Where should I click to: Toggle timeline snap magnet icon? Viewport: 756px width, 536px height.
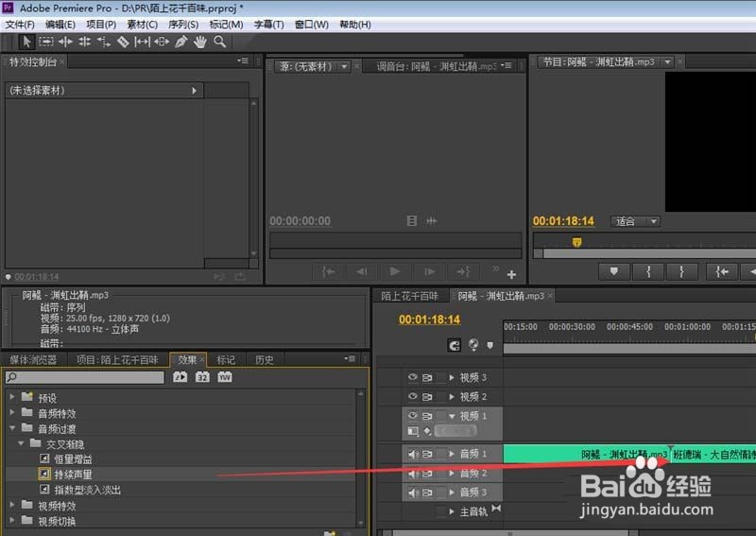point(454,345)
